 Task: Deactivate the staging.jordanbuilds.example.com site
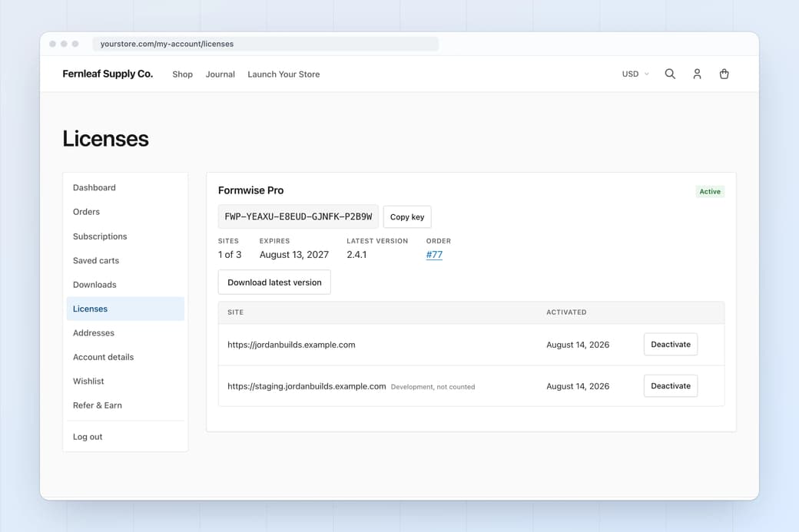coord(671,386)
